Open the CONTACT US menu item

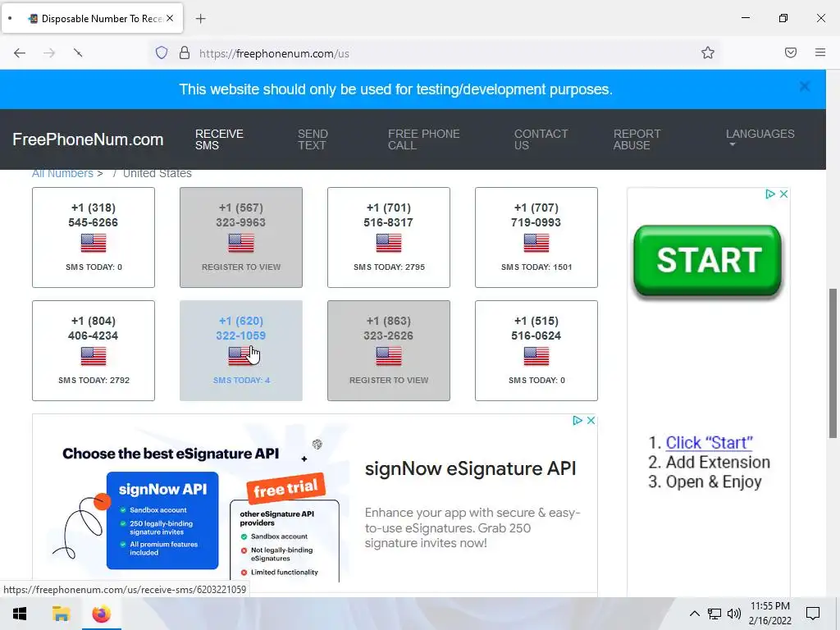point(541,139)
